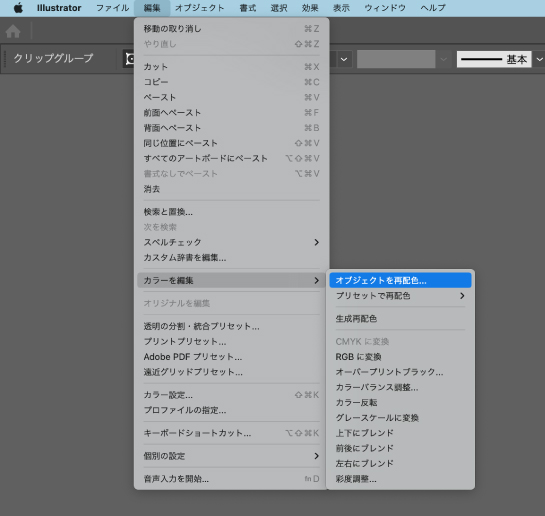Choose RGB に変換

click(400, 357)
